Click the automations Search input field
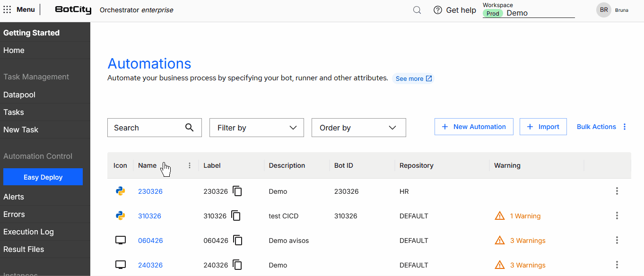 click(147, 128)
